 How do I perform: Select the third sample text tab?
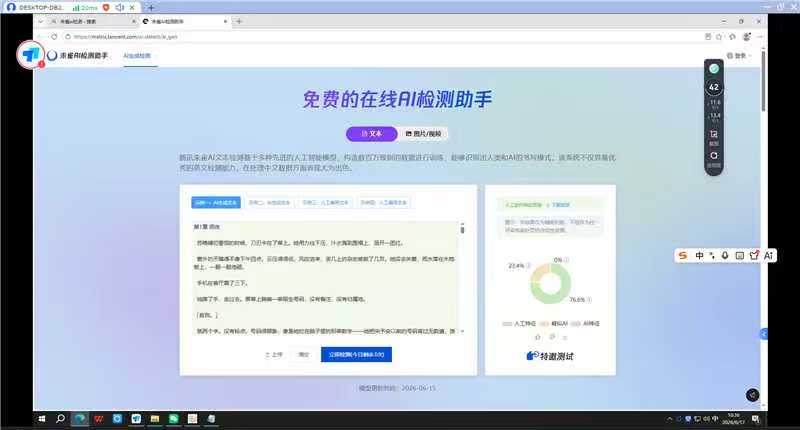tap(325, 203)
